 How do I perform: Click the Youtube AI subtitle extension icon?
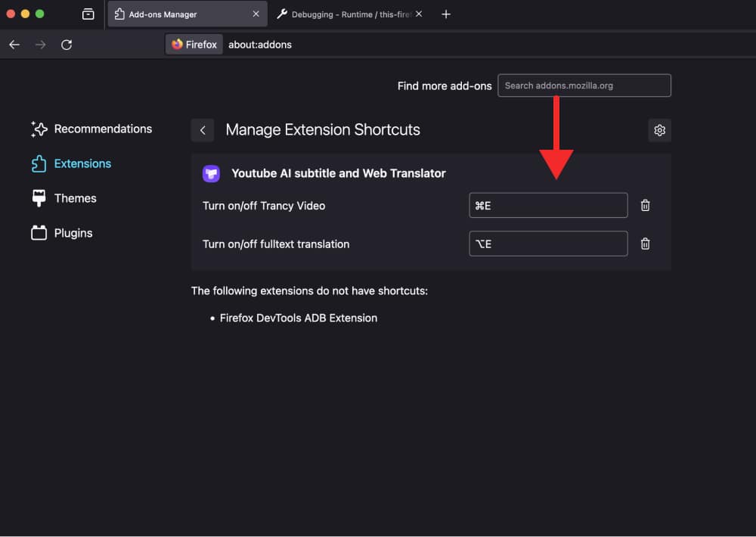pyautogui.click(x=211, y=173)
